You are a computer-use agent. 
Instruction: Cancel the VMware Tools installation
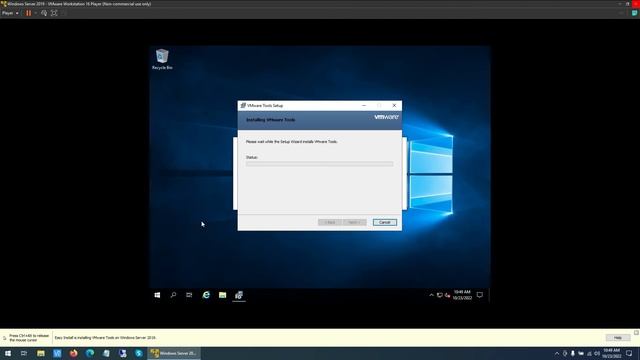(x=384, y=222)
